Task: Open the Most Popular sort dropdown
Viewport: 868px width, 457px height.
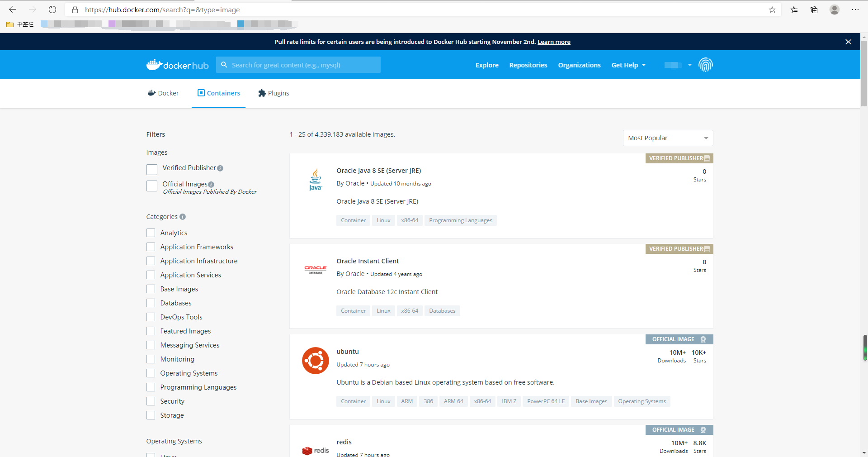Action: click(x=668, y=138)
